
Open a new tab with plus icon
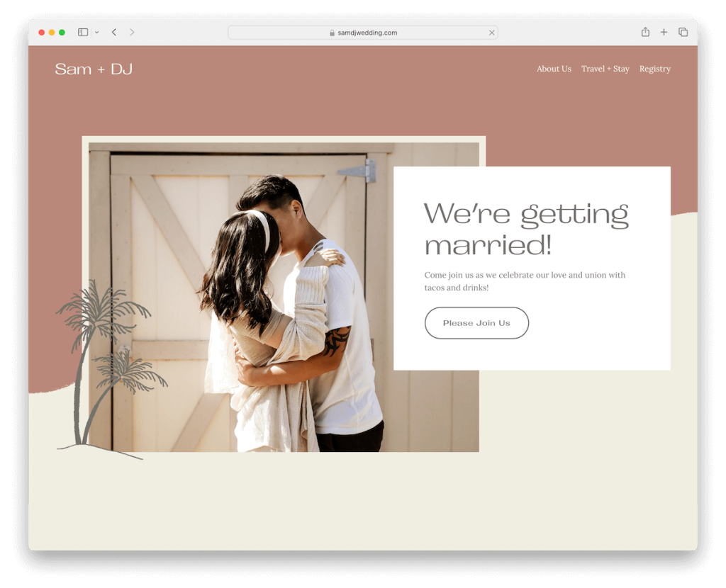(664, 33)
